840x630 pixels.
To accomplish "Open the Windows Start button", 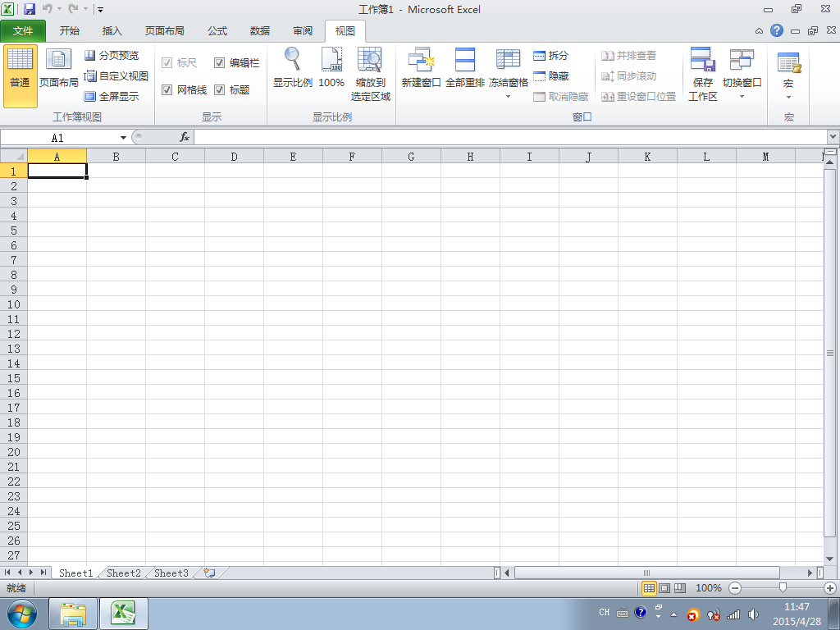I will point(22,614).
